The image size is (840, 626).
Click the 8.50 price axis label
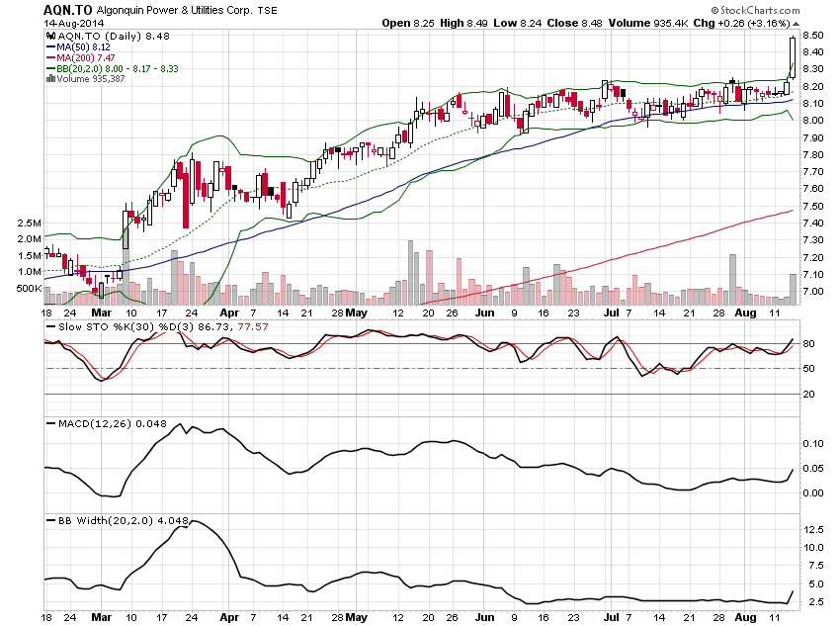click(x=813, y=36)
